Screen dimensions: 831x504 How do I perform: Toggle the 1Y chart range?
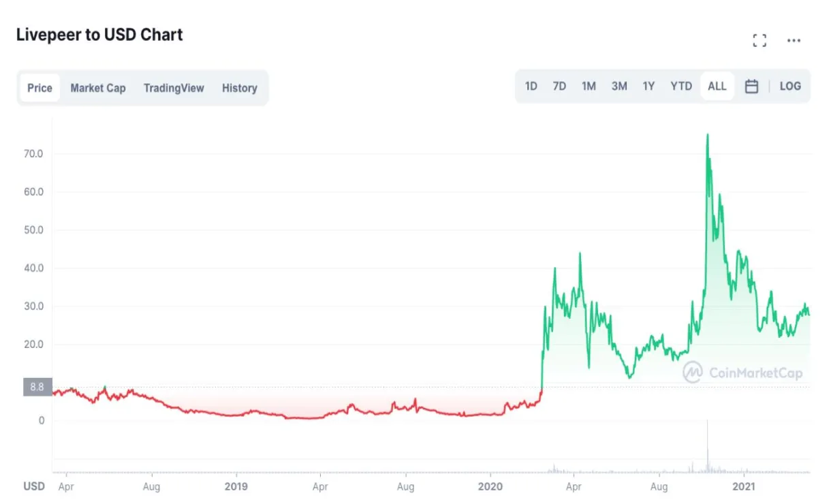point(648,86)
